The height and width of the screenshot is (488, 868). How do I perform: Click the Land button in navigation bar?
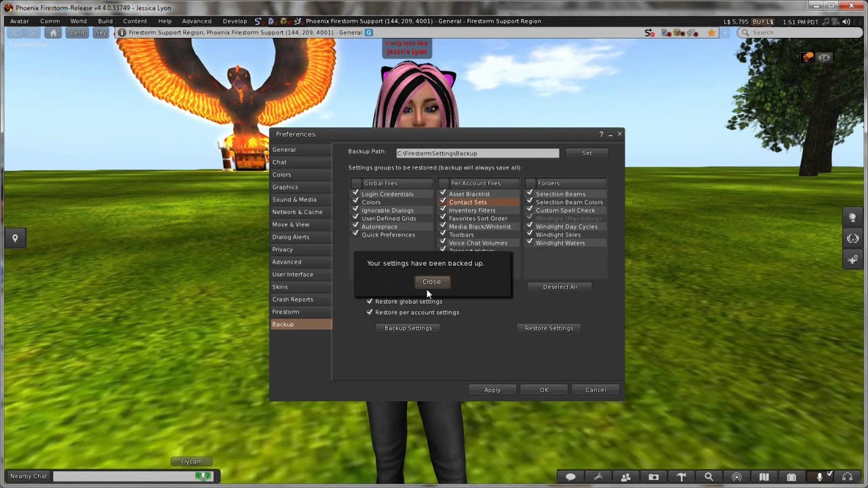(77, 33)
